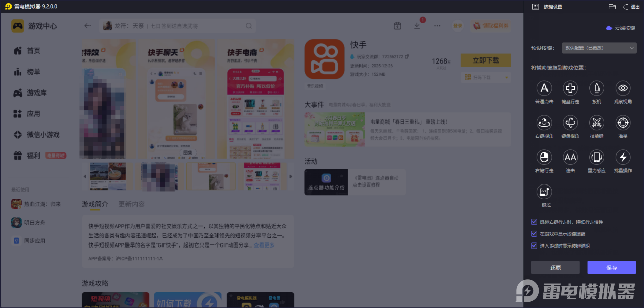Click the 游戏中心 controller logo
The width and height of the screenshot is (644, 308).
tap(18, 26)
